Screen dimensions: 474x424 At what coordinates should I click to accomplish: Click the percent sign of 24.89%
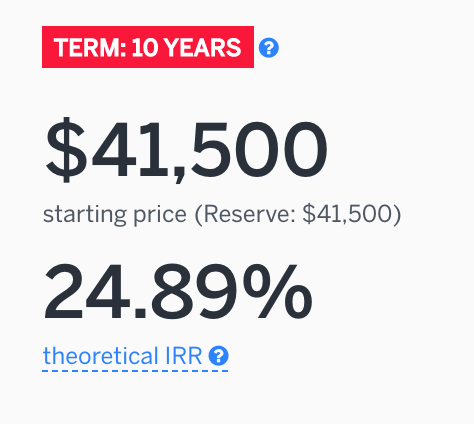click(278, 291)
